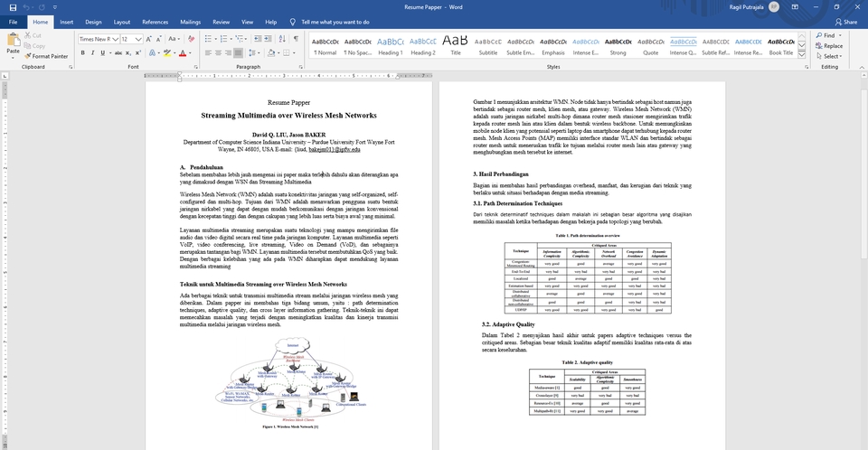
Task: Open the File tab
Action: (13, 23)
